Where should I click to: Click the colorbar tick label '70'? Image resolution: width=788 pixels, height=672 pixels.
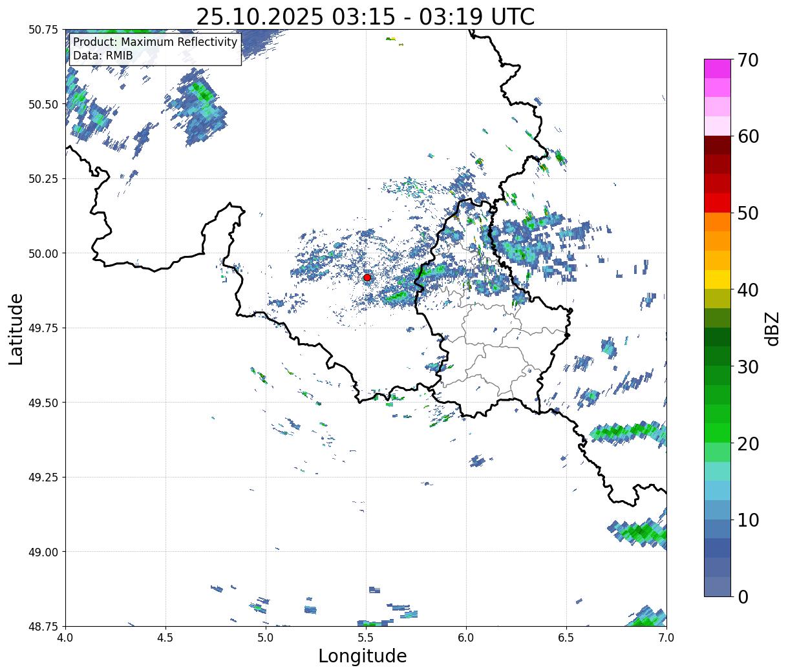click(x=748, y=60)
